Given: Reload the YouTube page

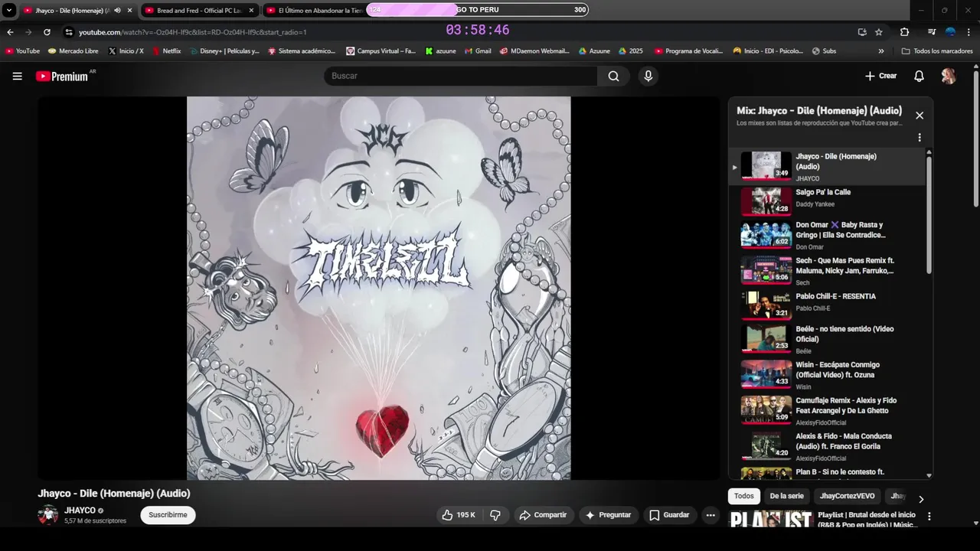Looking at the screenshot, I should (x=47, y=32).
